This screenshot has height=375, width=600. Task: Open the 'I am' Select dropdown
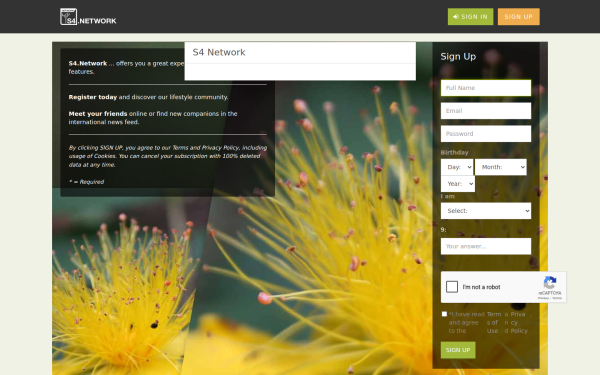tap(486, 211)
